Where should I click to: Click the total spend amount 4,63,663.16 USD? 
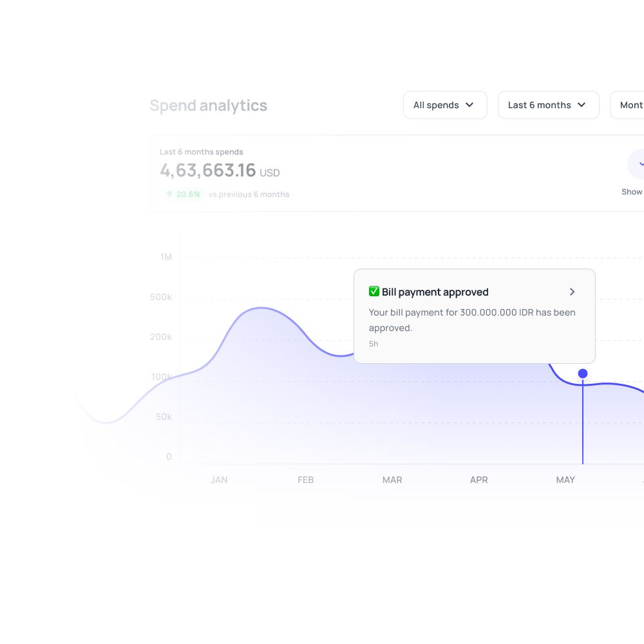pos(220,171)
